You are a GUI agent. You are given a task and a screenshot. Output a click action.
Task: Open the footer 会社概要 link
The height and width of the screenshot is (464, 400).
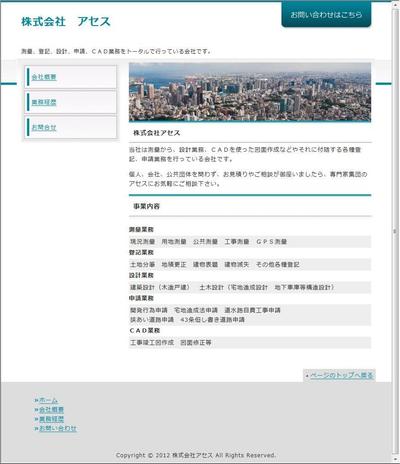[x=51, y=409]
